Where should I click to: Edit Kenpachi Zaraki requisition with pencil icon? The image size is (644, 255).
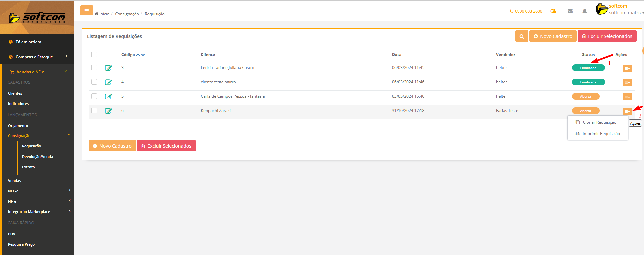pos(108,111)
